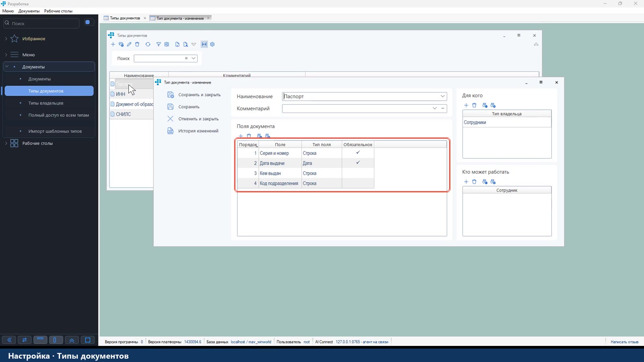Switch to the Типы документов tab

(x=125, y=18)
